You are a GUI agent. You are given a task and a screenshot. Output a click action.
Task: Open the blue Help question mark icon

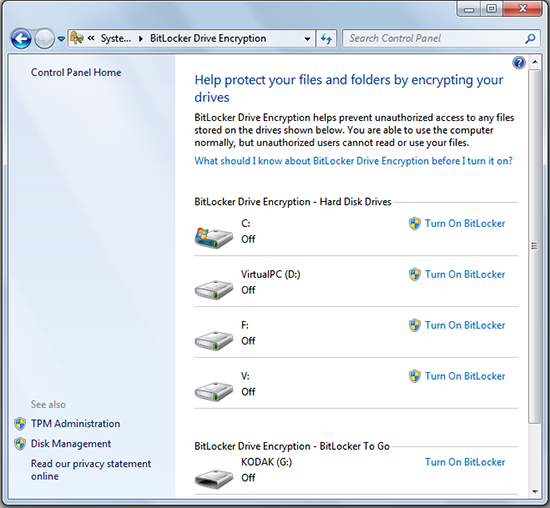pos(519,63)
